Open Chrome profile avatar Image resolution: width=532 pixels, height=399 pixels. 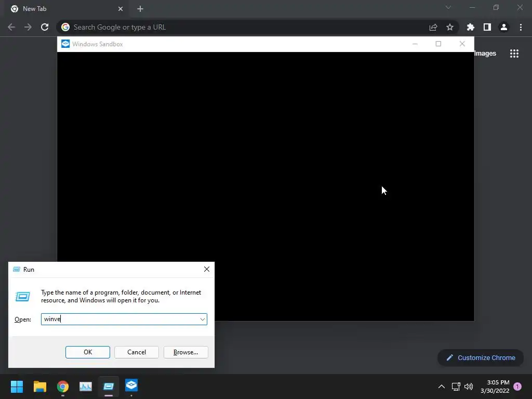tap(504, 27)
